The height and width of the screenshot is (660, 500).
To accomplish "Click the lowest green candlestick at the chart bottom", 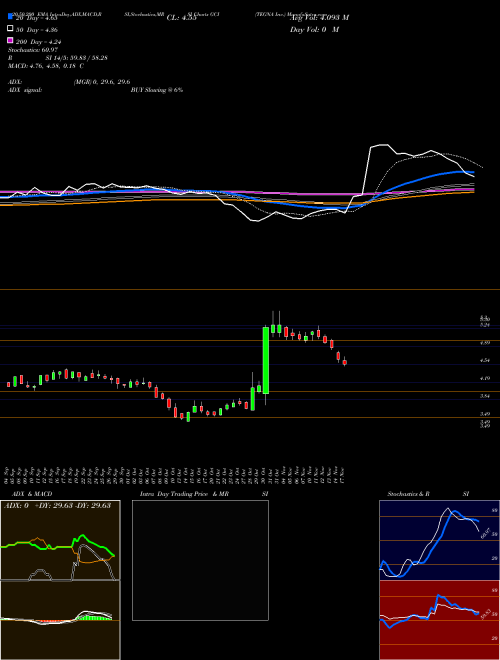I will coord(188,417).
